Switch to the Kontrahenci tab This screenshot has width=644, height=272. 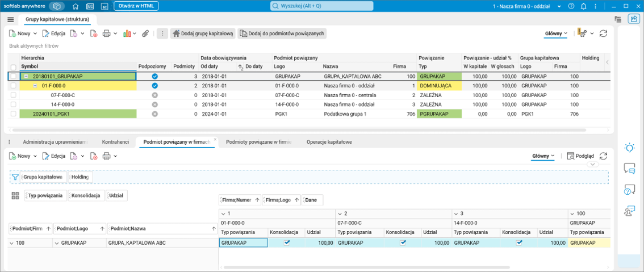click(x=115, y=141)
